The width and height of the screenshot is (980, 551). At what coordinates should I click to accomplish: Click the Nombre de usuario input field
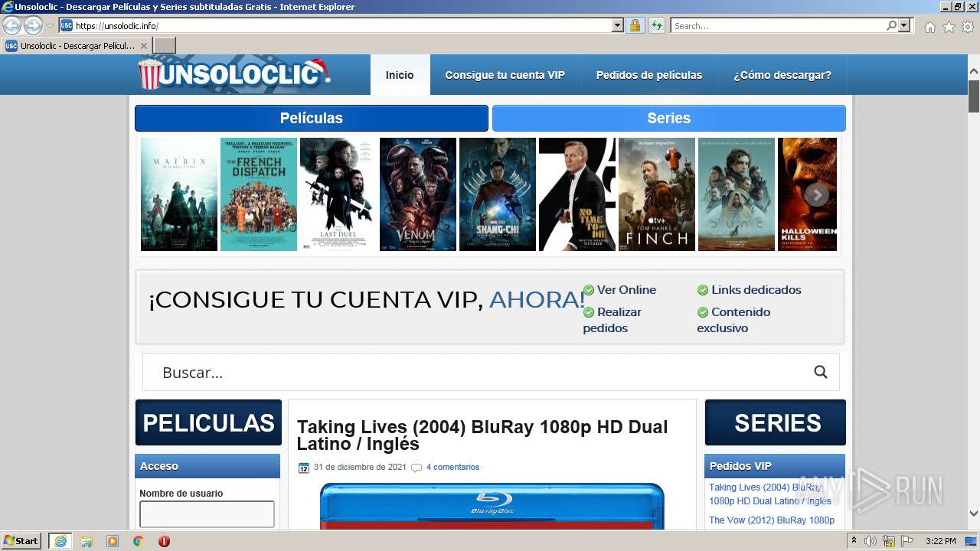point(207,514)
